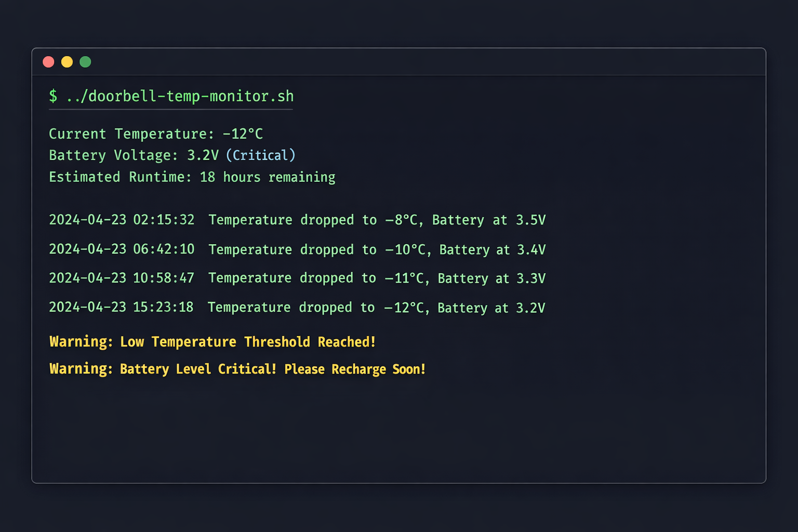Image resolution: width=798 pixels, height=532 pixels.
Task: Click the yellow minimize traffic light
Action: pyautogui.click(x=66, y=62)
